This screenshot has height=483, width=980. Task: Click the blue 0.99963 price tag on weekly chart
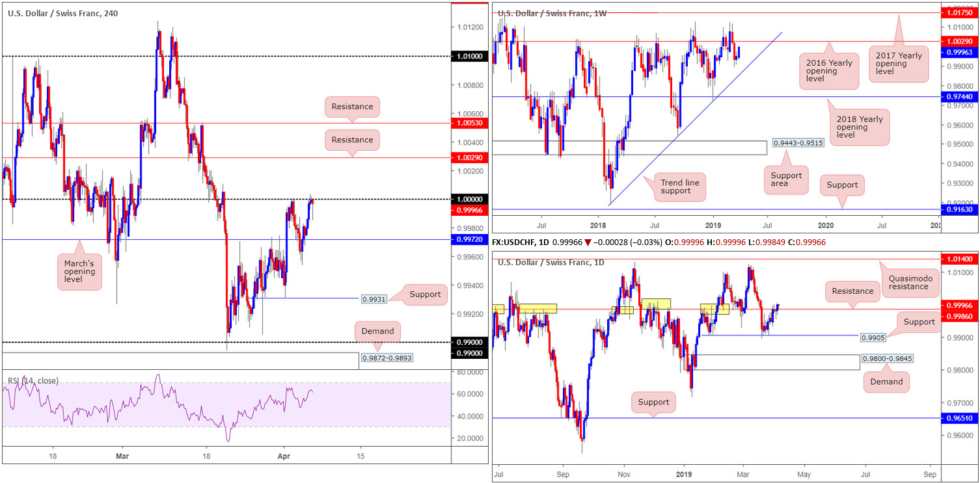960,53
